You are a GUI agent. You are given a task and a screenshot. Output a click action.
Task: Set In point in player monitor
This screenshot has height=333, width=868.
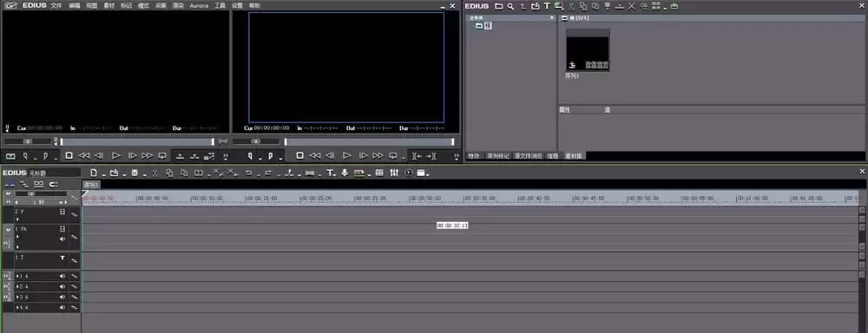point(25,156)
